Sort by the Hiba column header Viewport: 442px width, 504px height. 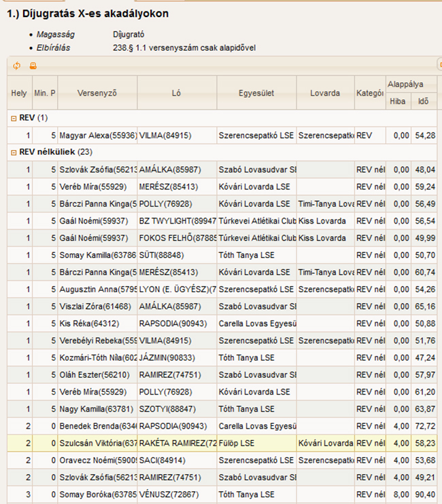[x=397, y=101]
